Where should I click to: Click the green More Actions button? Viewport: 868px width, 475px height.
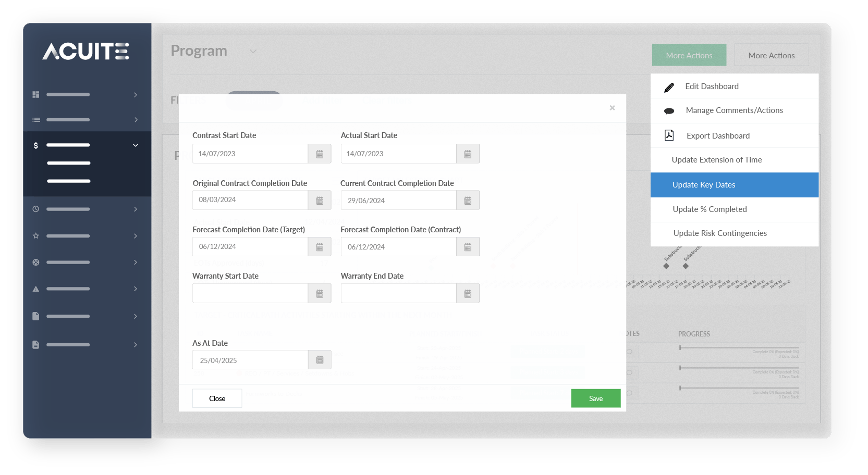point(689,55)
